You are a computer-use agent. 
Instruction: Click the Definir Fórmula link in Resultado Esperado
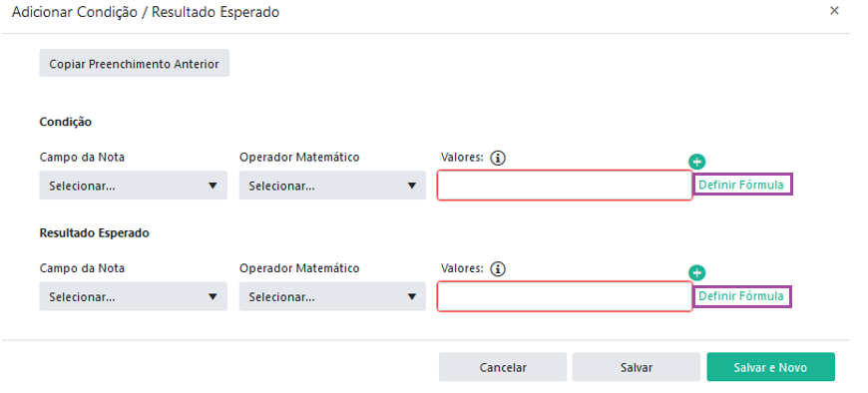pos(741,296)
